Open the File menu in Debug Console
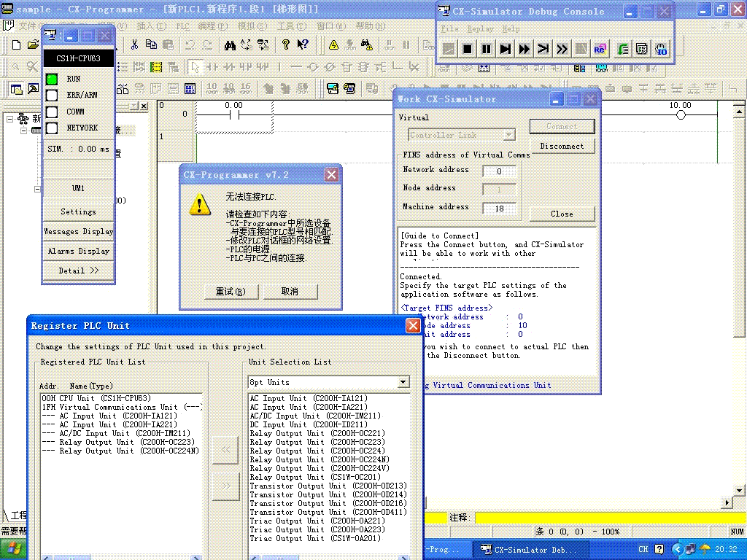This screenshot has width=747, height=560. coord(449,28)
